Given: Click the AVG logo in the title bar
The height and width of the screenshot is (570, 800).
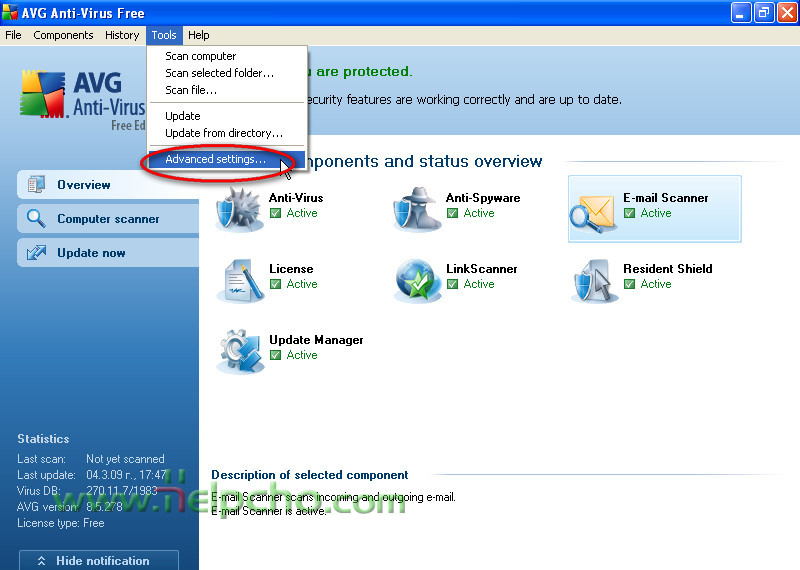Looking at the screenshot, I should click(x=10, y=12).
